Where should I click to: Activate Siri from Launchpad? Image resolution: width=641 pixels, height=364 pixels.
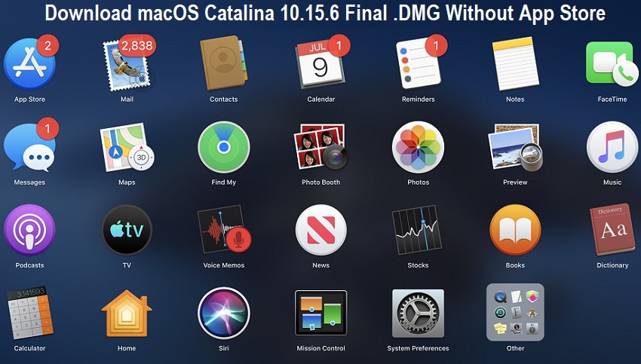click(x=224, y=314)
